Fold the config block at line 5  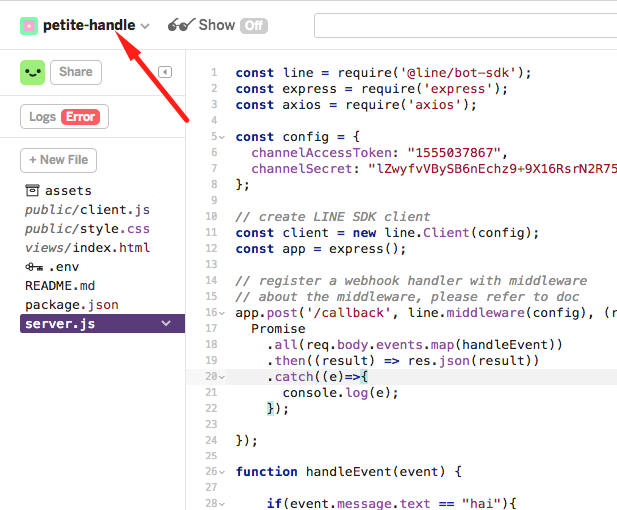tap(222, 137)
